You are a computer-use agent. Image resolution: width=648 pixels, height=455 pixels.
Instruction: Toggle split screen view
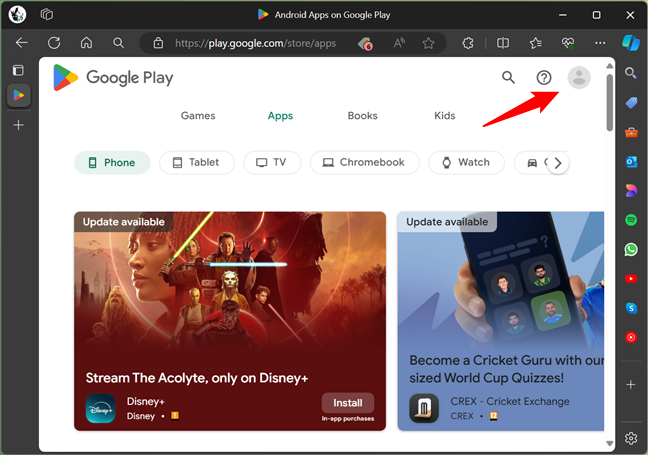(503, 43)
